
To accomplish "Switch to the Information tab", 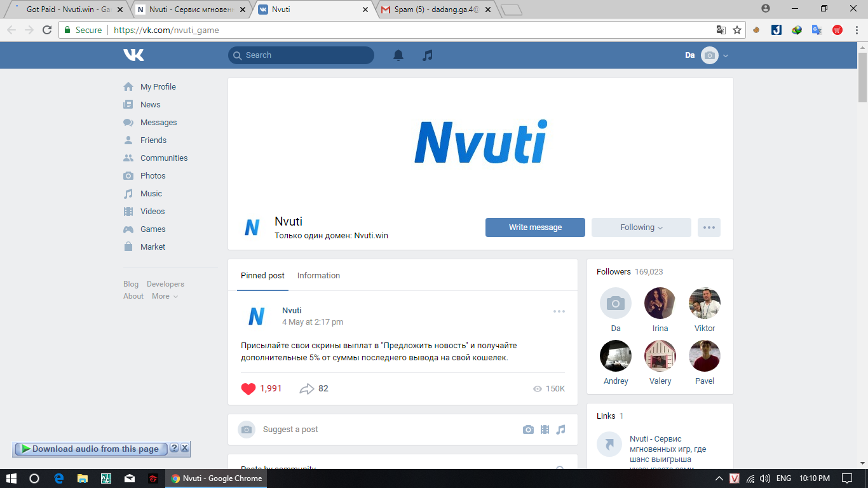I will point(318,276).
